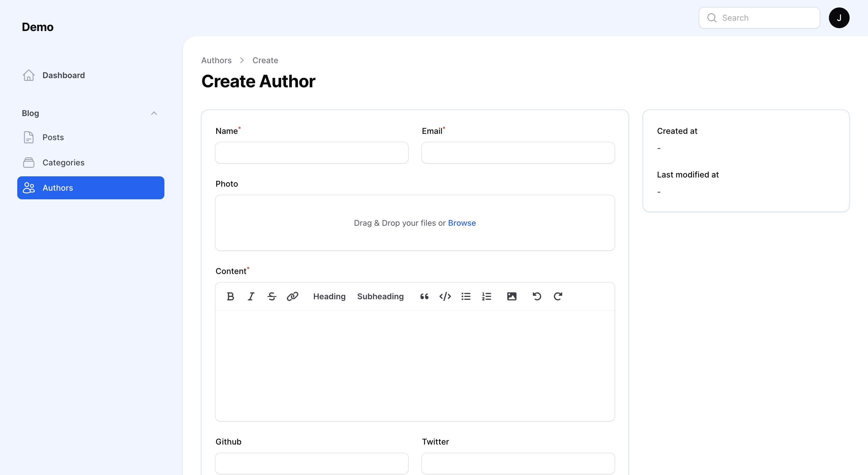Insert a code block
Viewport: 868px width, 475px height.
coord(445,296)
